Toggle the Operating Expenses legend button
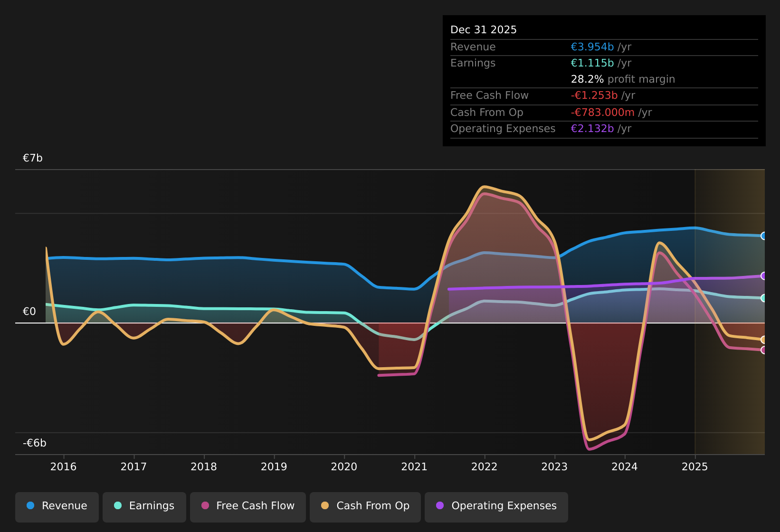 496,507
